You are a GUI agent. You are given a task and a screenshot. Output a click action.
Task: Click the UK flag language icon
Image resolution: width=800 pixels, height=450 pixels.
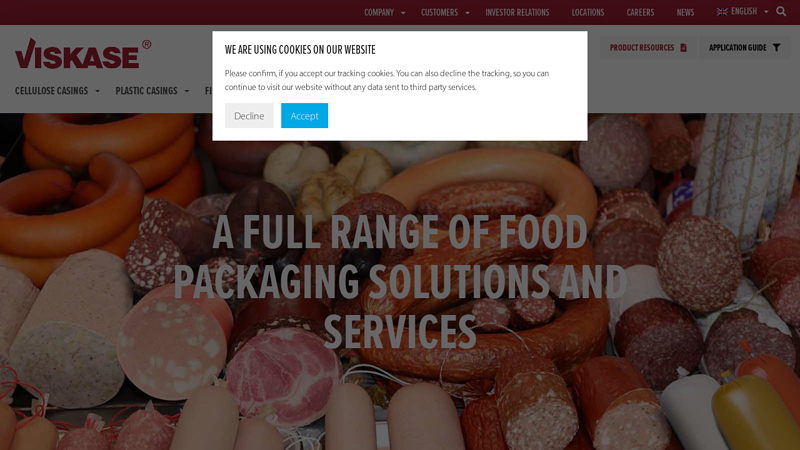point(722,12)
